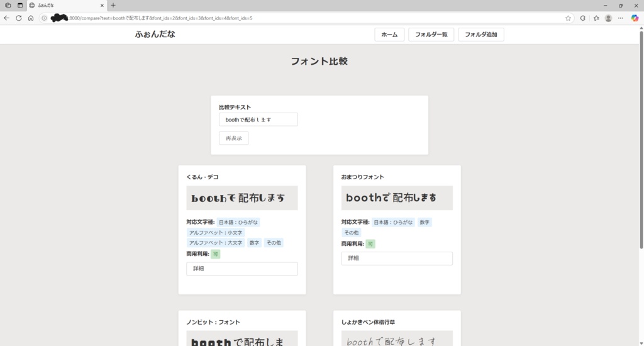Click the 比較テキスト input field
Viewport: 644px width, 346px height.
tap(258, 120)
